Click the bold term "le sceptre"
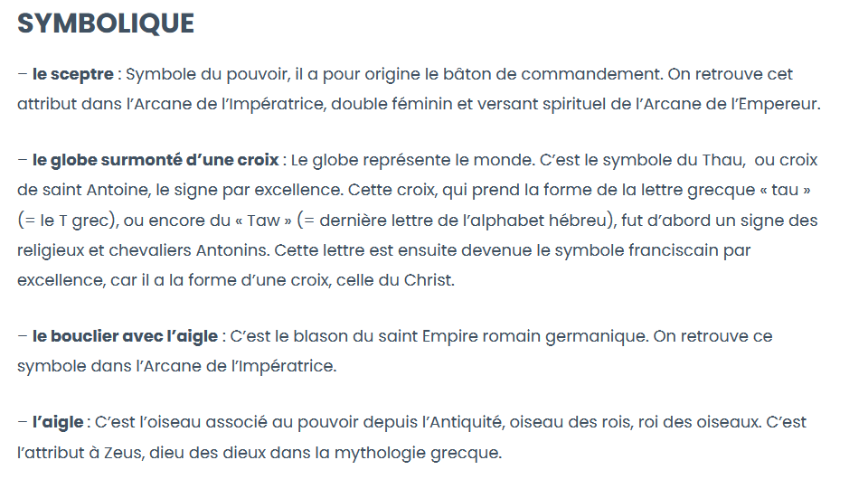 [72, 73]
